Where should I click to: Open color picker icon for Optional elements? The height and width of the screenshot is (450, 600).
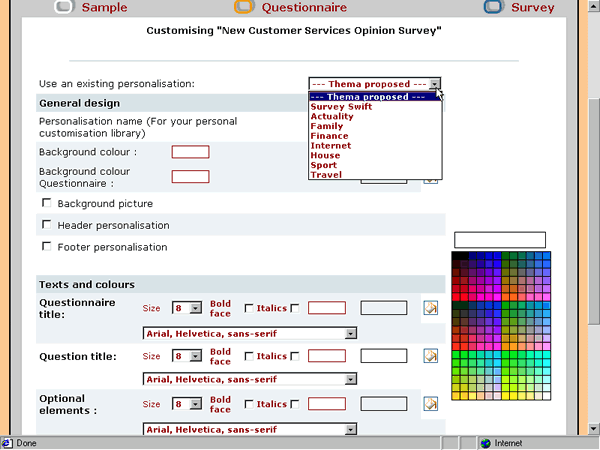pyautogui.click(x=430, y=404)
